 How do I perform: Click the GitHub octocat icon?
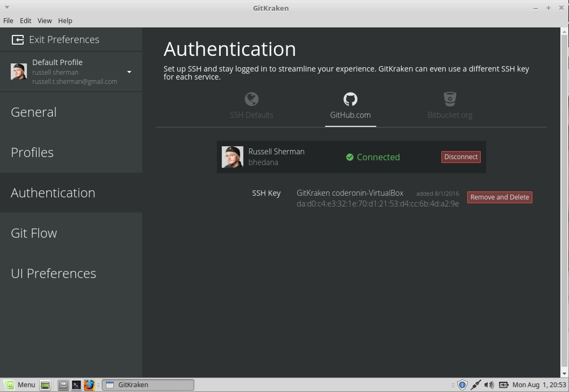tap(350, 99)
